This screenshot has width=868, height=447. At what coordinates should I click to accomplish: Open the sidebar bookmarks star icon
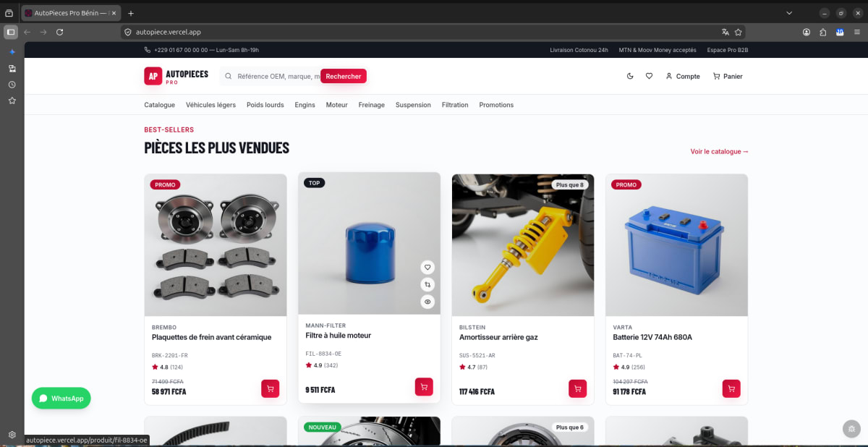point(12,101)
